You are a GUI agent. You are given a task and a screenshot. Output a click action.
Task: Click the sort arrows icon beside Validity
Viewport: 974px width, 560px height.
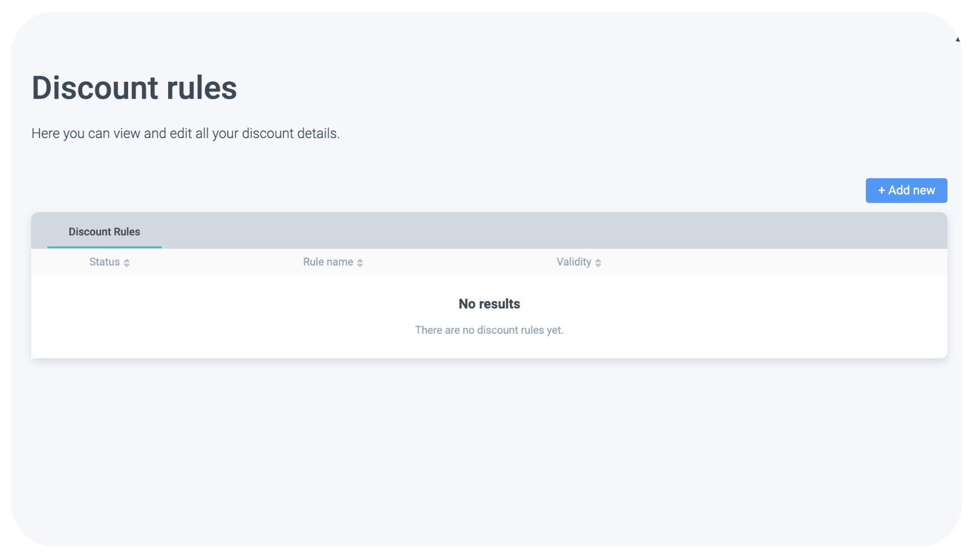point(598,263)
